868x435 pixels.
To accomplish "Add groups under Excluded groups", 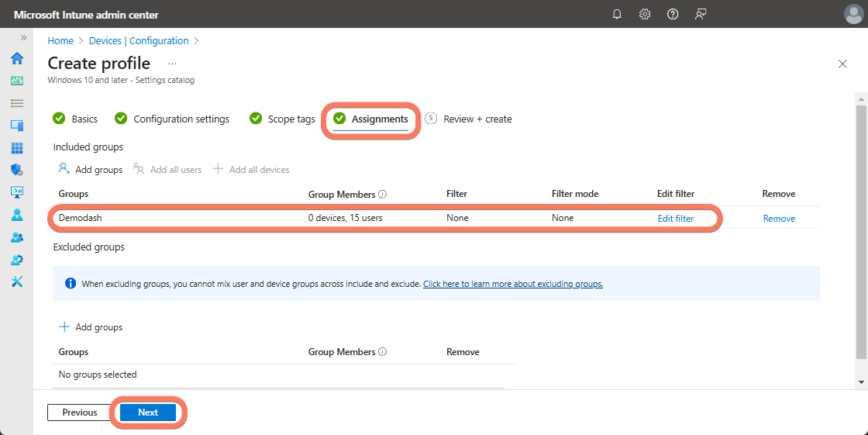I will pyautogui.click(x=91, y=327).
